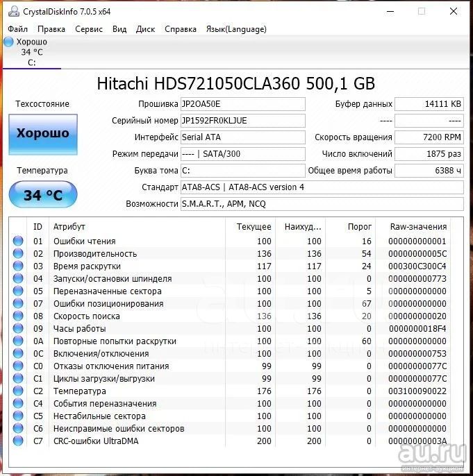Image resolution: width=473 pixels, height=476 pixels.
Task: Click status orb for C1 Циклы загрузки/выгрузки
Action: click(x=18, y=379)
